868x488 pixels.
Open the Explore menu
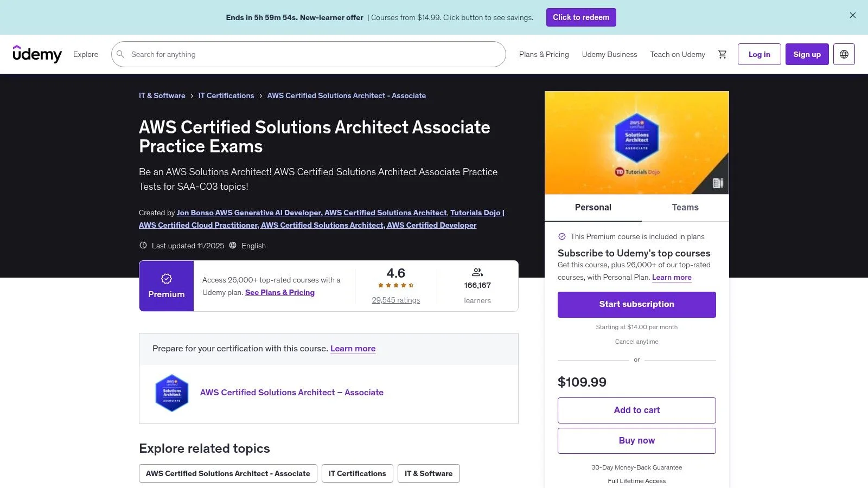coord(86,54)
